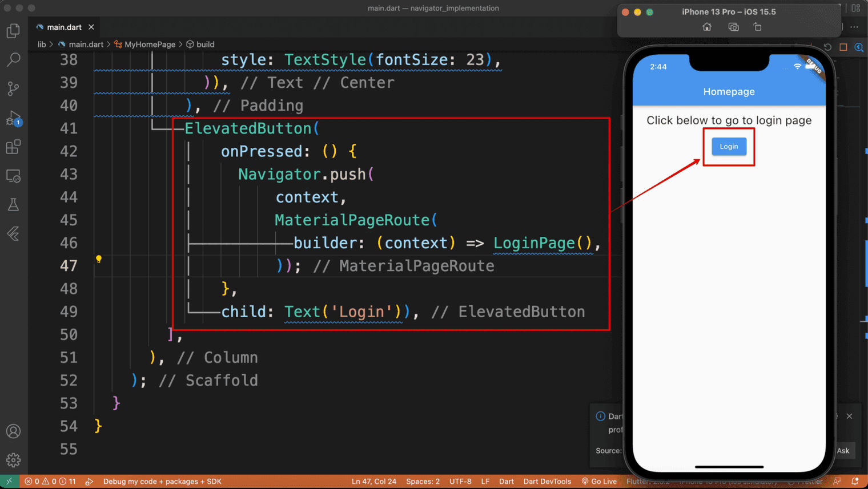Tap the Login button in the simulator
The width and height of the screenshot is (868, 489).
pyautogui.click(x=729, y=146)
